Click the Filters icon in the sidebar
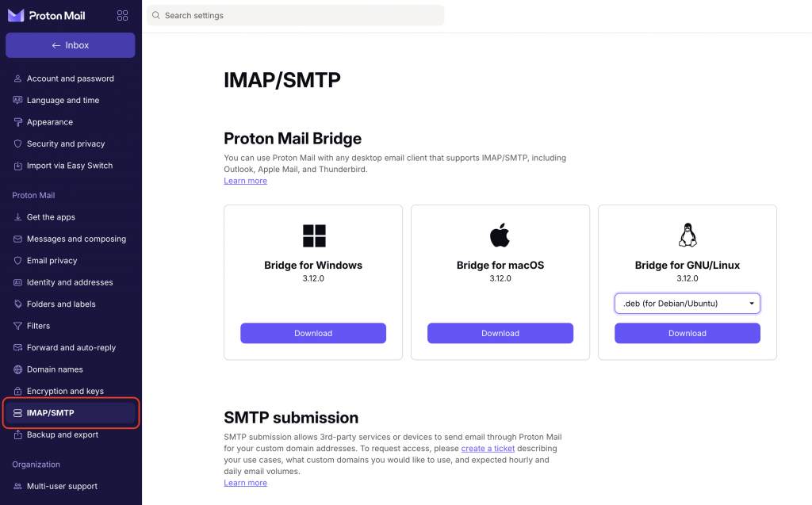The width and height of the screenshot is (812, 505). pos(17,326)
